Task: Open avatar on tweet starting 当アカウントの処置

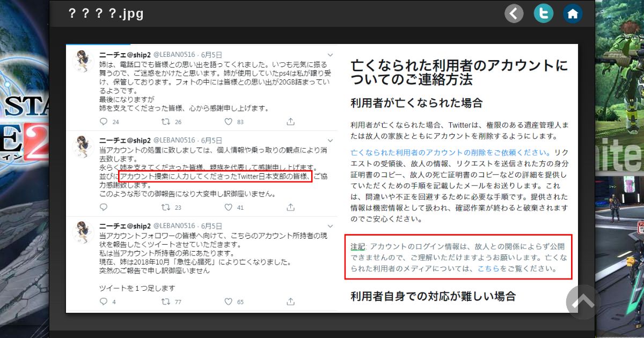Action: tap(83, 146)
